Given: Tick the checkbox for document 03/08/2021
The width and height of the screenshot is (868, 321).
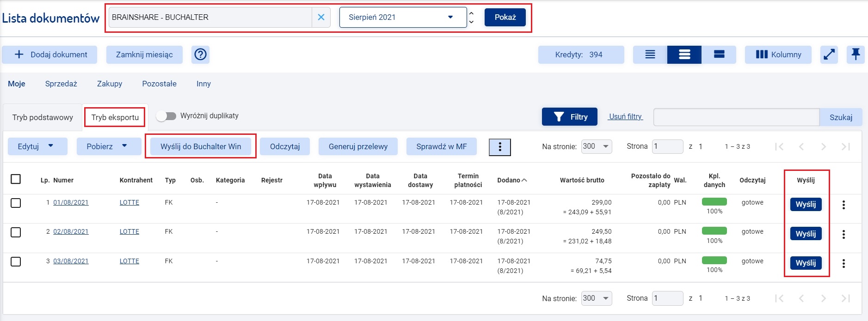Looking at the screenshot, I should 16,261.
